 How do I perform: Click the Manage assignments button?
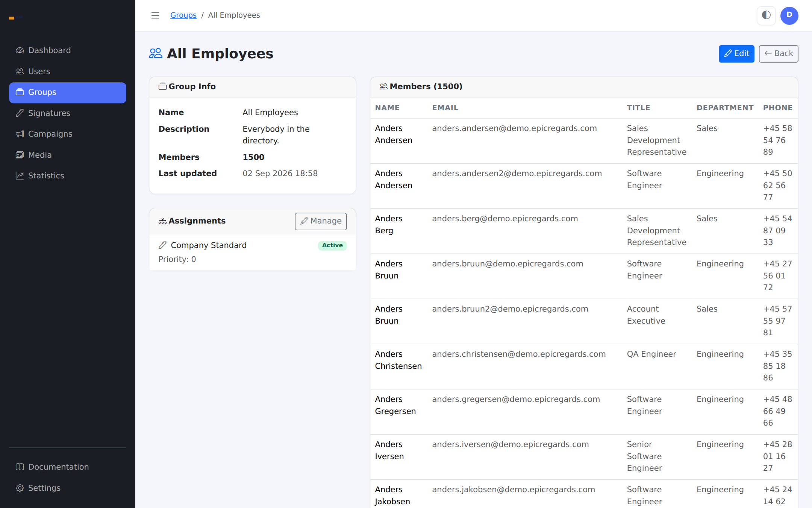click(x=321, y=221)
